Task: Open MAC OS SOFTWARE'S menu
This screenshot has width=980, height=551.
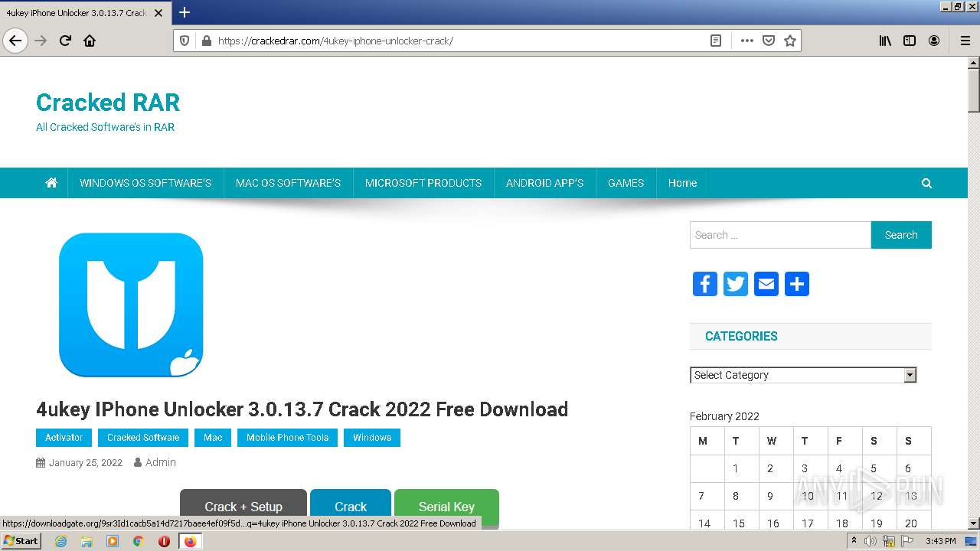Action: click(x=288, y=183)
